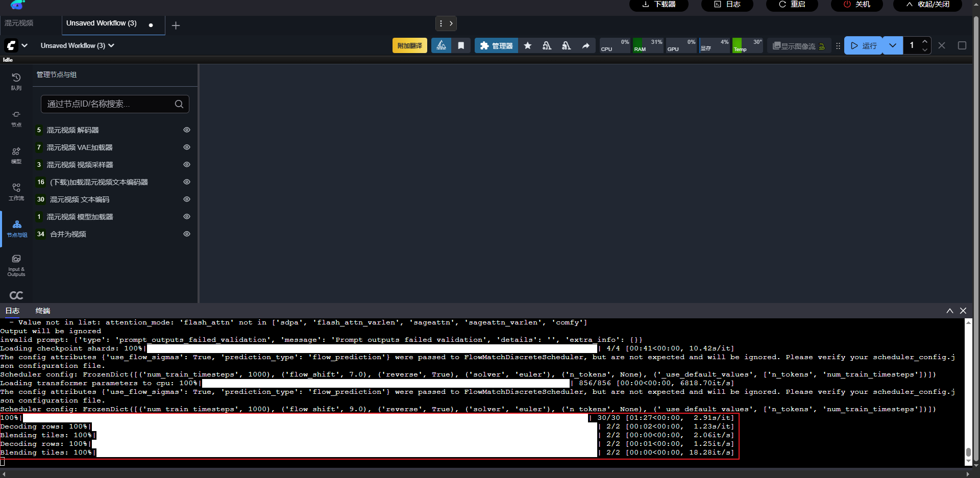Open the 模型 model library sidebar panel

[16, 156]
